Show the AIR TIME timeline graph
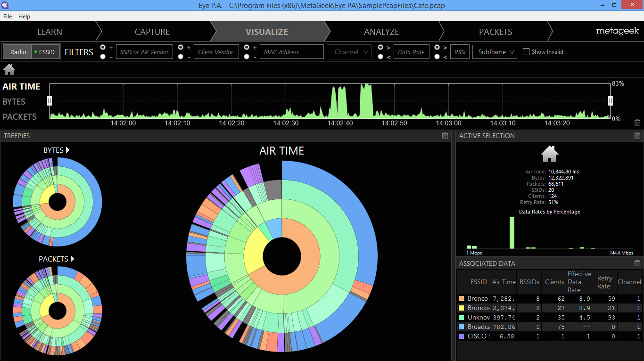The width and height of the screenshot is (644, 361). point(21,86)
